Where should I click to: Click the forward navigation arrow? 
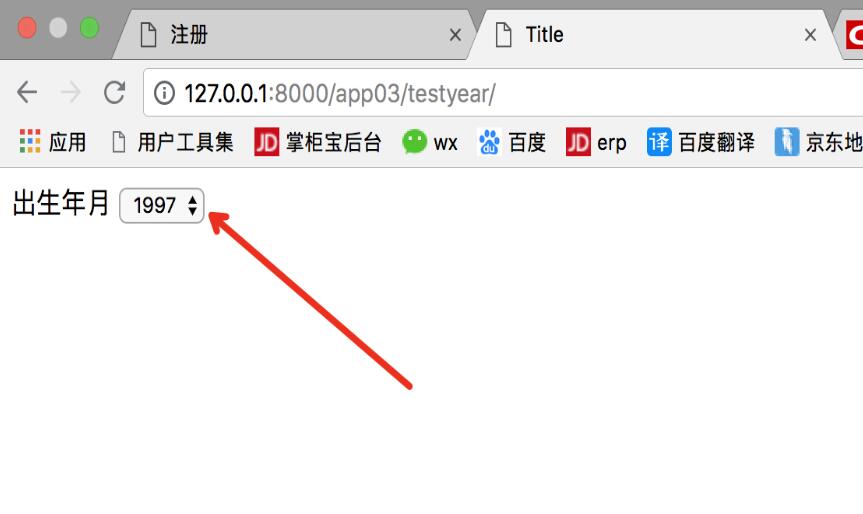70,92
